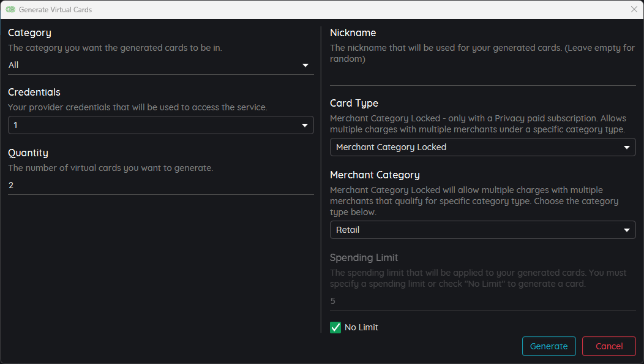Click the green checkmark icon beside No Limit
644x364 pixels.
(335, 327)
